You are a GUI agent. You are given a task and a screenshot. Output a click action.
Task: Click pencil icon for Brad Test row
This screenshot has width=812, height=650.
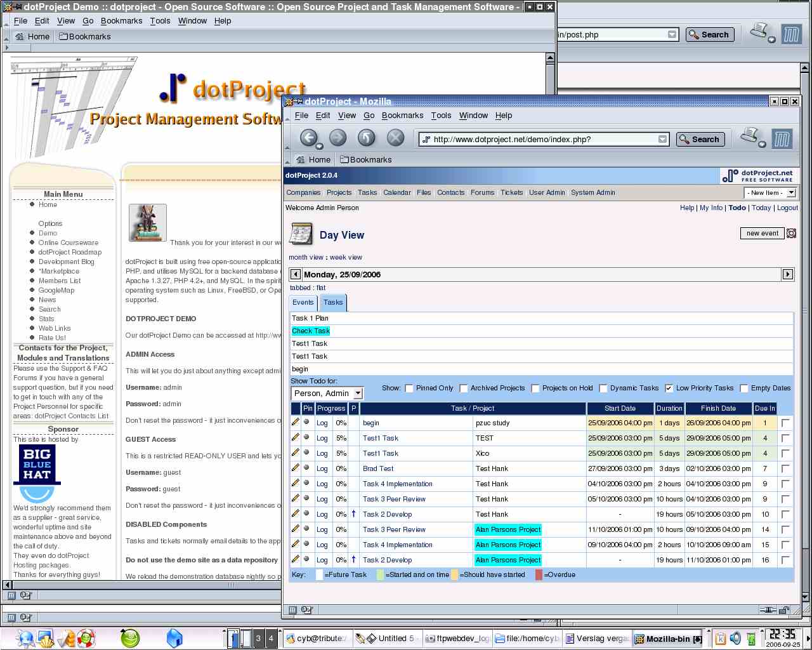coord(295,468)
